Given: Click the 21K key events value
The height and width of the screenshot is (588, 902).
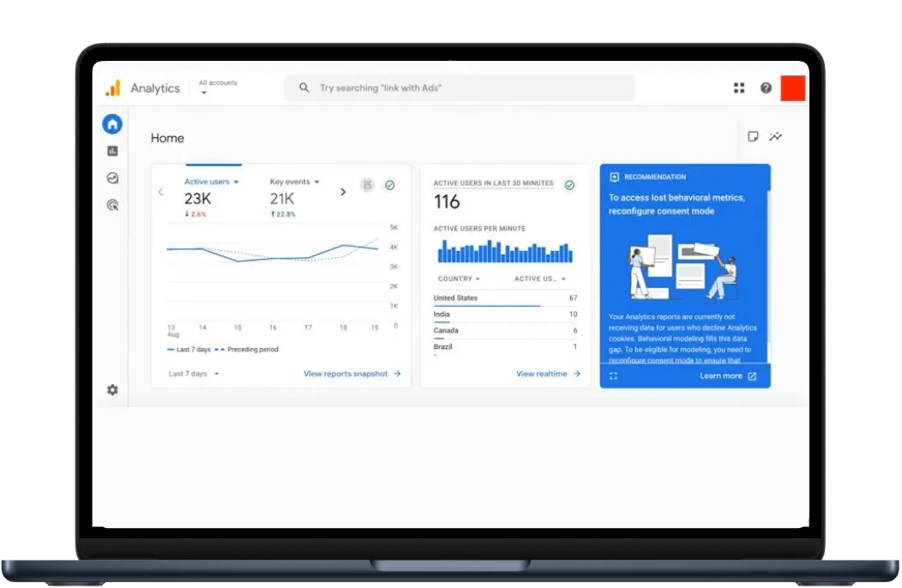Looking at the screenshot, I should [282, 199].
